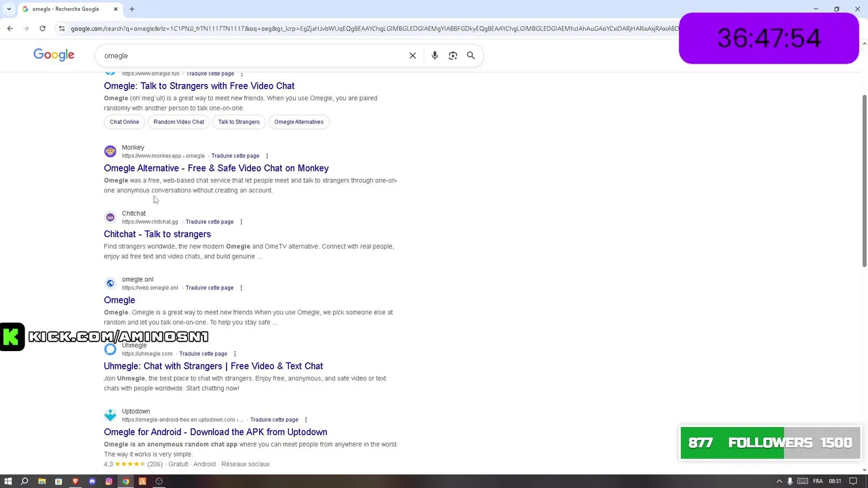Click 'Traduire cette page' for Chitchat result
This screenshot has width=868, height=488.
[210, 222]
